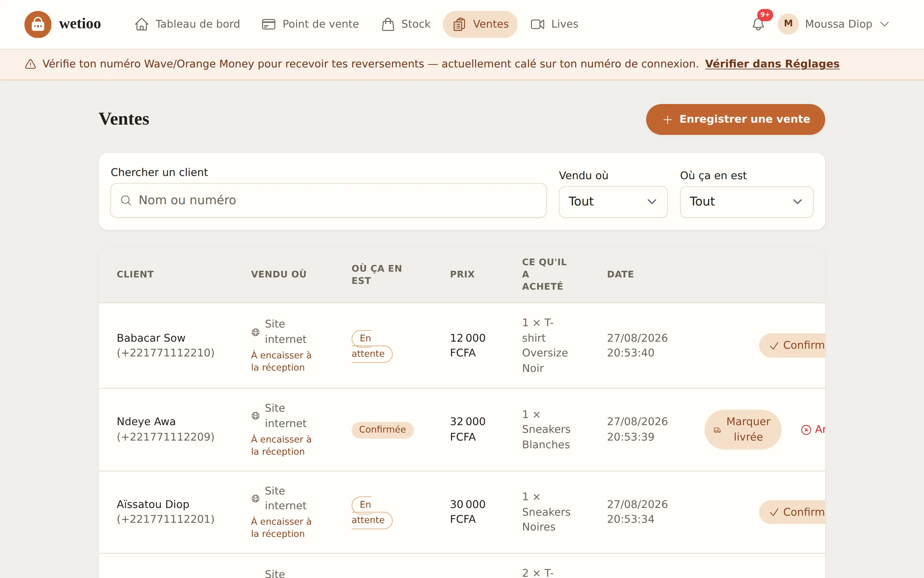Open the Stock section

(x=406, y=24)
